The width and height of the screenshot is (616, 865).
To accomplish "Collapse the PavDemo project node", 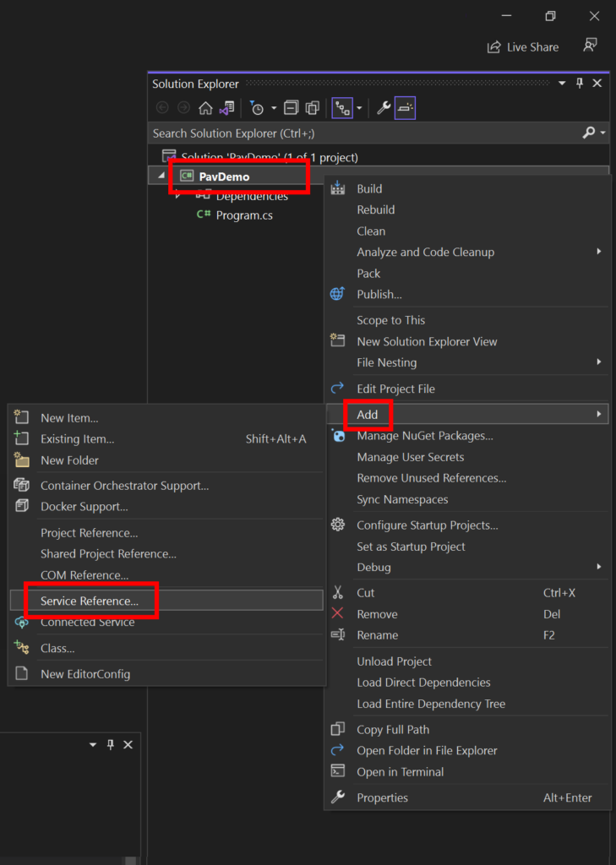I will pyautogui.click(x=161, y=177).
